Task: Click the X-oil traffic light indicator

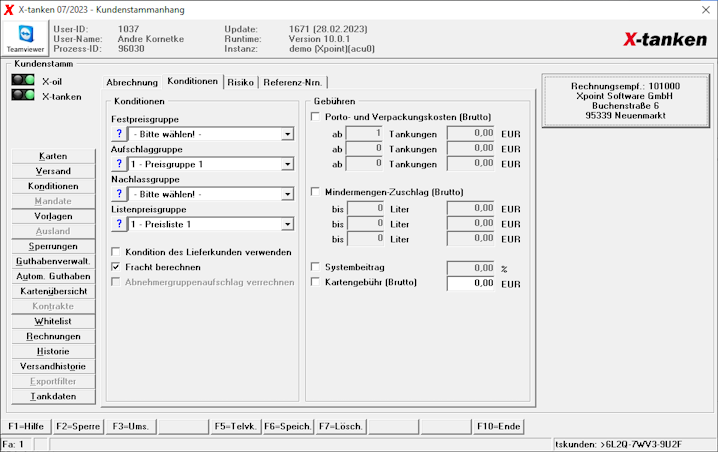Action: pos(23,80)
